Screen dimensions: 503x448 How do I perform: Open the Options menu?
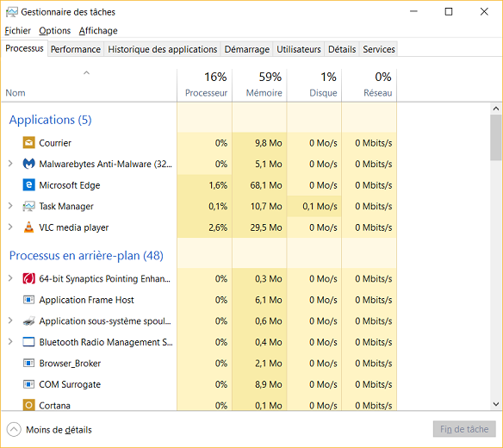[x=55, y=31]
